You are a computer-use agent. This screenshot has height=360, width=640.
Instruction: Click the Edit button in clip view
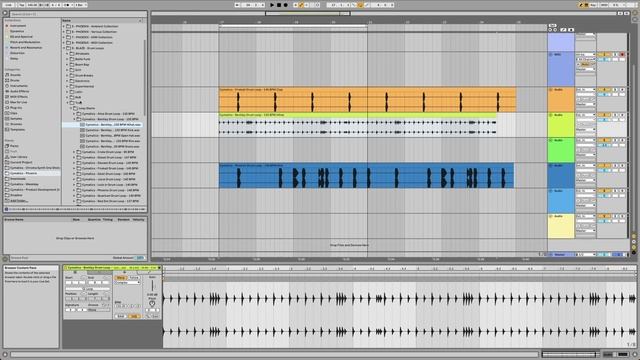(x=120, y=316)
